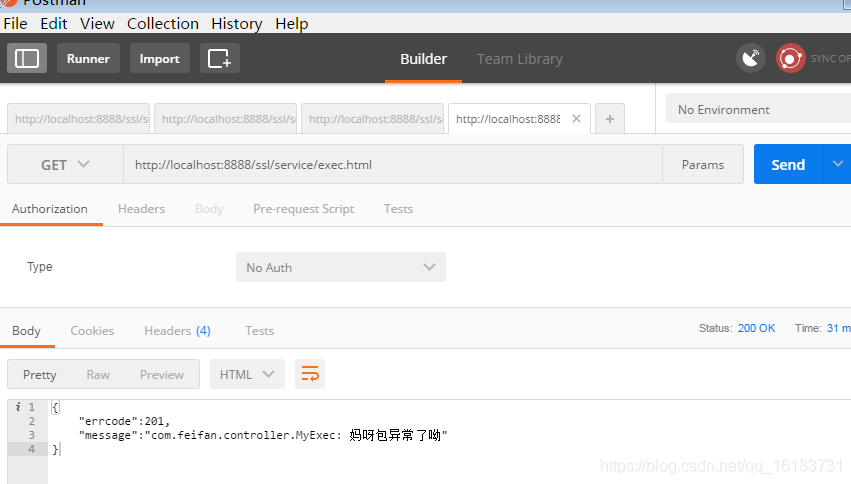Add a new request tab with plus

pos(610,118)
